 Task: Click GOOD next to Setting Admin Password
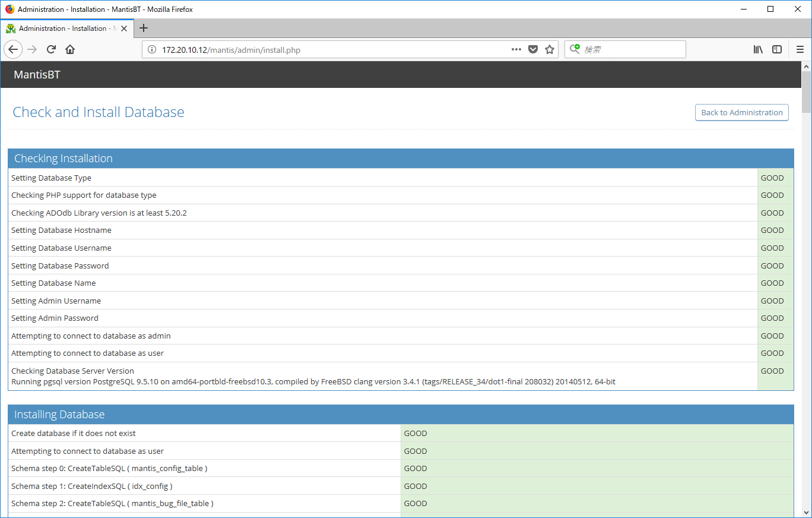coord(772,318)
